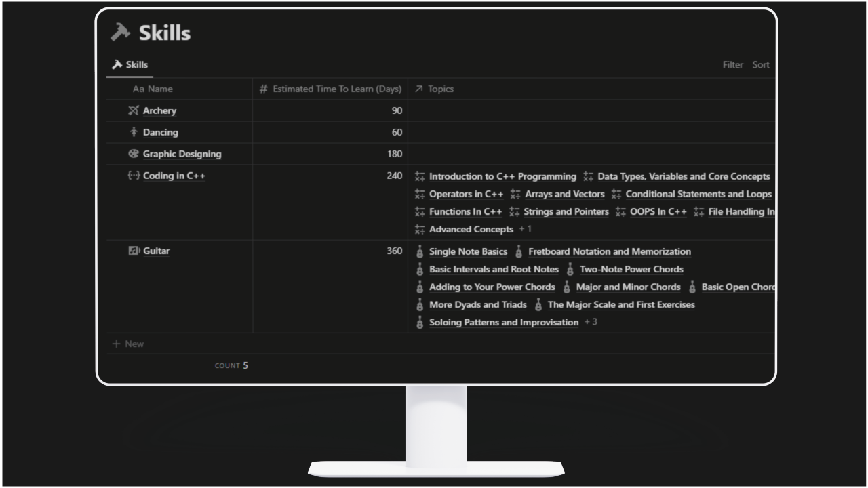Select the 60 days cell for Dancing
This screenshot has width=868, height=488.
pos(330,132)
